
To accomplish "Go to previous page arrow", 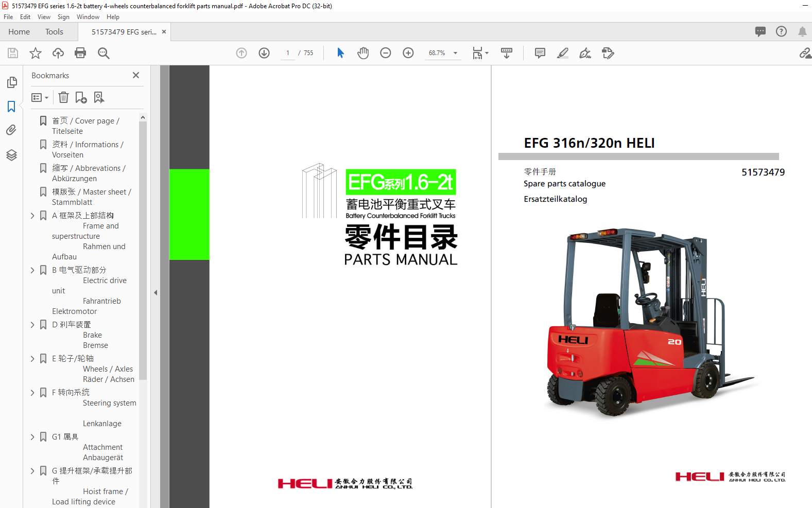I will click(x=241, y=53).
